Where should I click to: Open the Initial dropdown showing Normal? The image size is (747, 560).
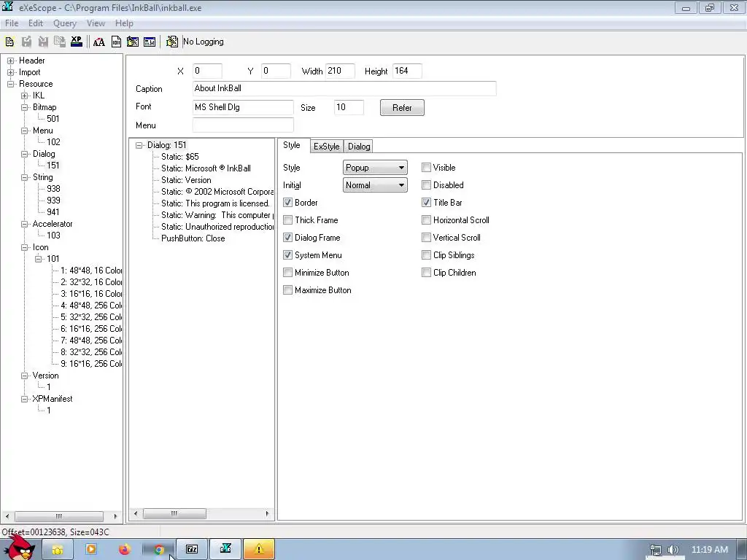[x=375, y=185]
